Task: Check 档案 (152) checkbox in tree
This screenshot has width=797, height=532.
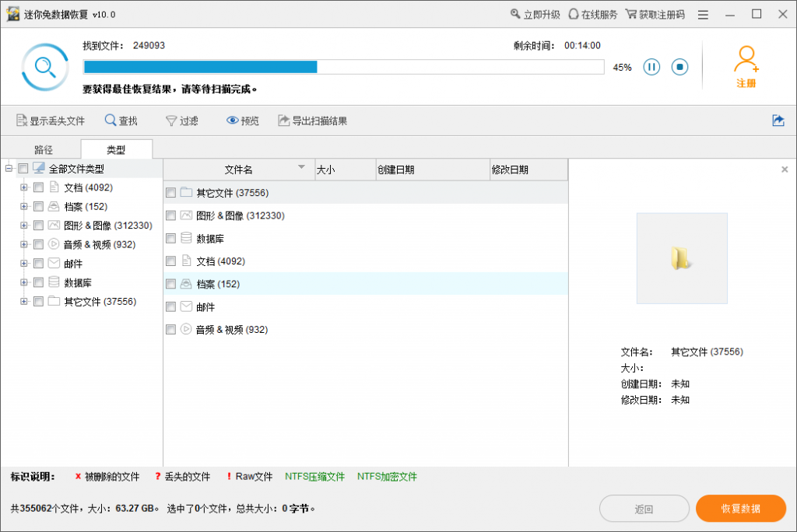Action: (x=38, y=206)
